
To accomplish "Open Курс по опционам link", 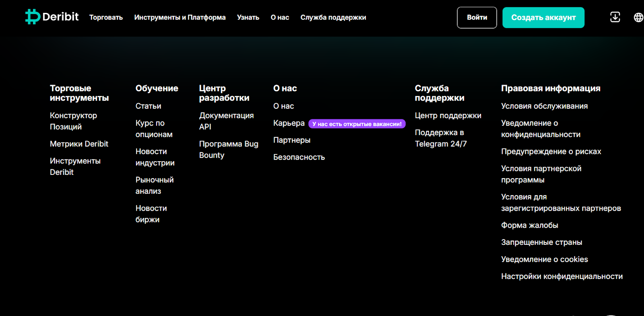I will tap(154, 129).
